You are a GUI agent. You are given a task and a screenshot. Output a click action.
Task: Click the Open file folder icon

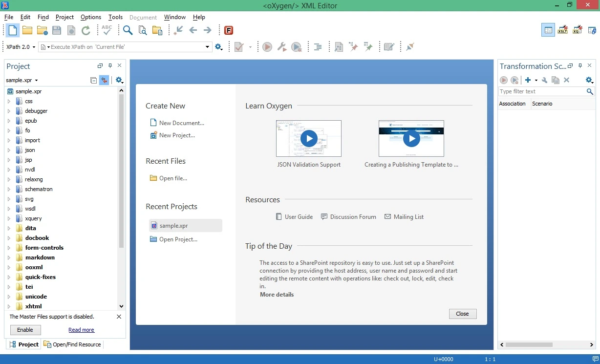click(27, 30)
